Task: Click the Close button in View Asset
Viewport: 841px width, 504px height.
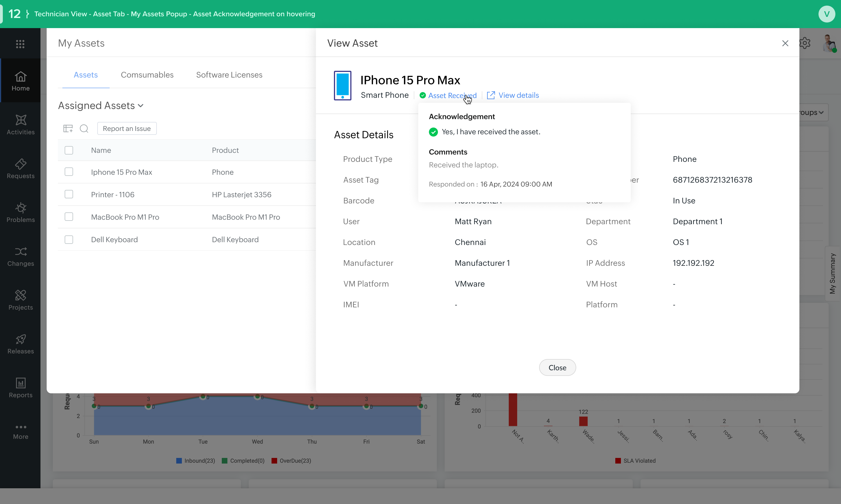Action: pyautogui.click(x=557, y=367)
